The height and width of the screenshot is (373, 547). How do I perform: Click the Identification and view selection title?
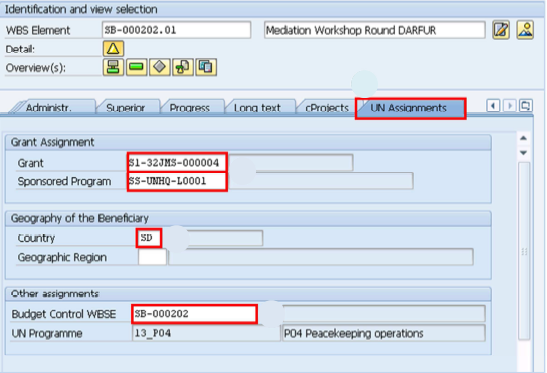(x=81, y=9)
